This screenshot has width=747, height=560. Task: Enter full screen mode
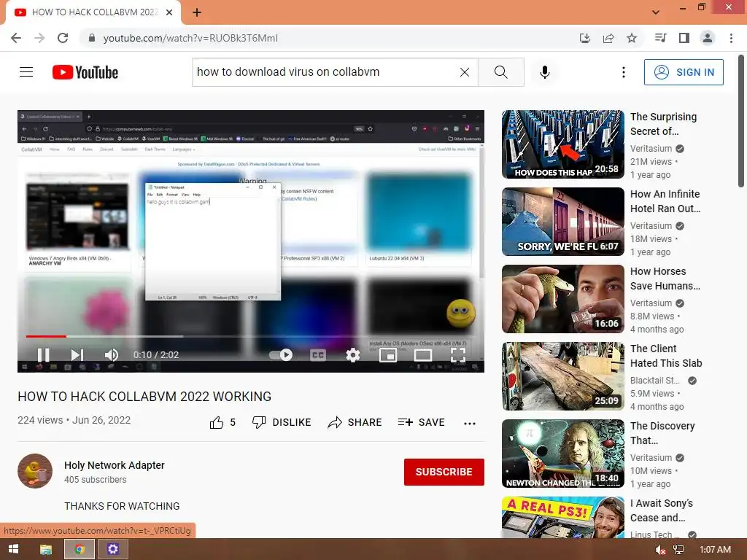[458, 355]
